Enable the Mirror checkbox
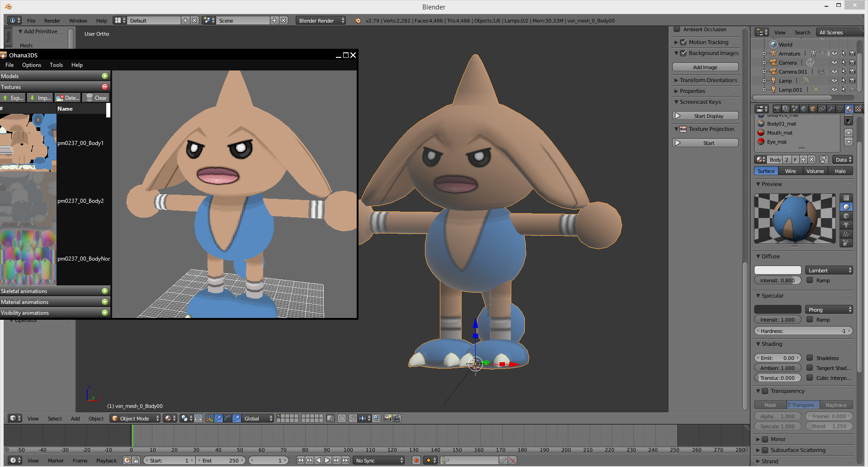 [765, 439]
